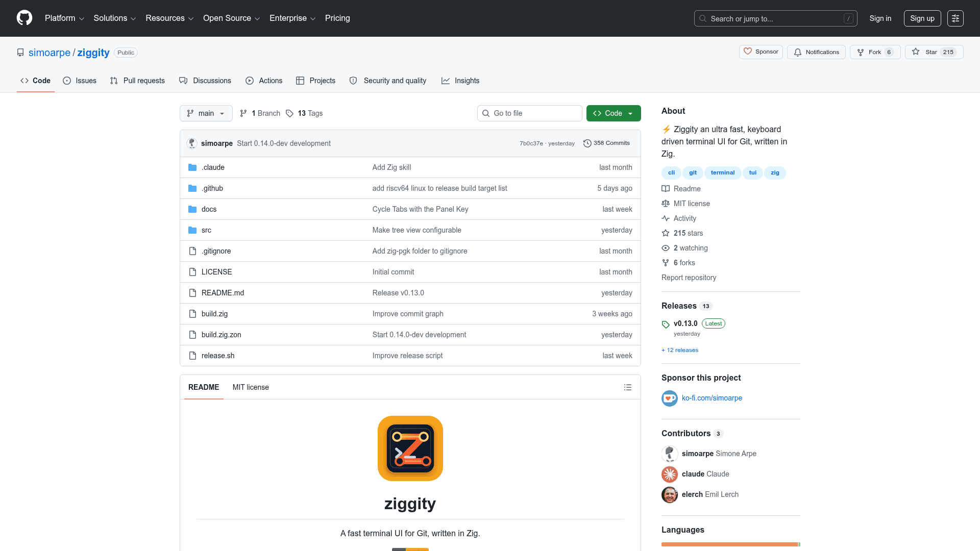980x551 pixels.
Task: Open the Pricing page
Action: 337,18
